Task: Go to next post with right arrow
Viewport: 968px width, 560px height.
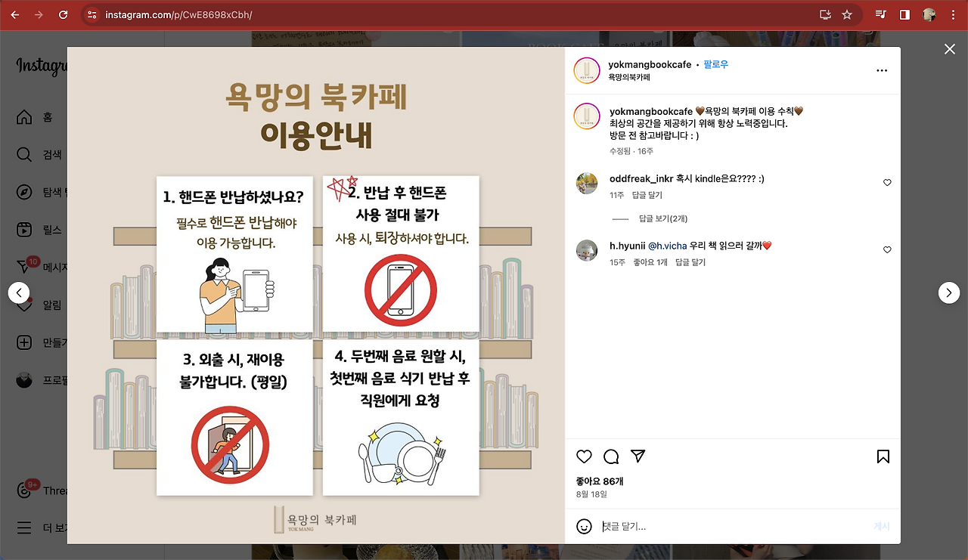Action: 949,292
